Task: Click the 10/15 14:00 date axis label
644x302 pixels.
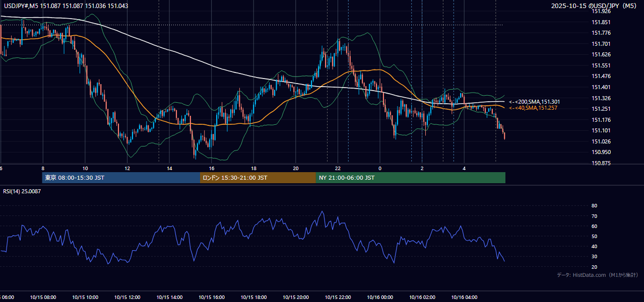Action: point(169,297)
